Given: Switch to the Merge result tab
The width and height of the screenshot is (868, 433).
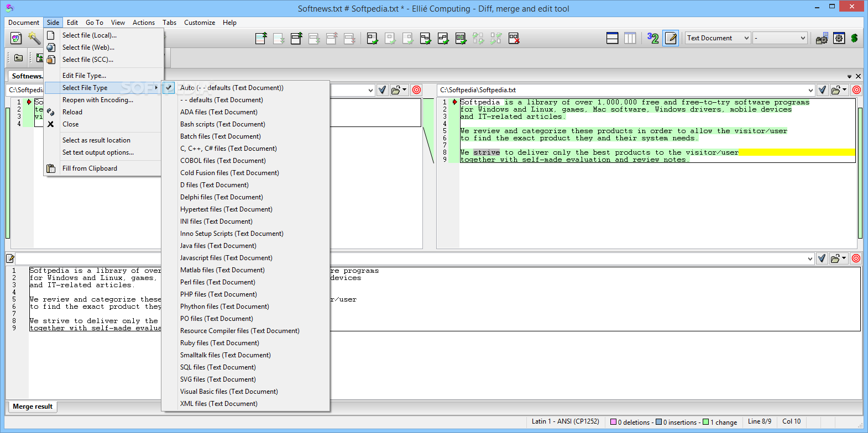Looking at the screenshot, I should point(32,406).
